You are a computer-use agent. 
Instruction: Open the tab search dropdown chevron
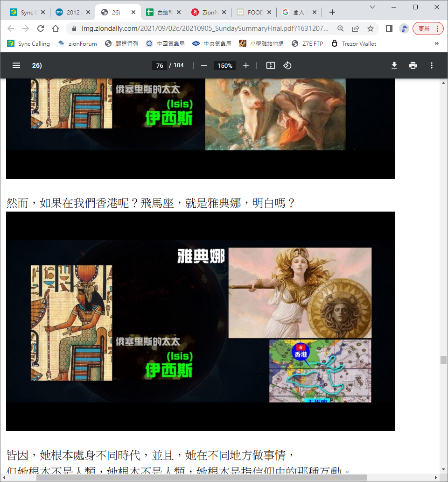pos(372,7)
